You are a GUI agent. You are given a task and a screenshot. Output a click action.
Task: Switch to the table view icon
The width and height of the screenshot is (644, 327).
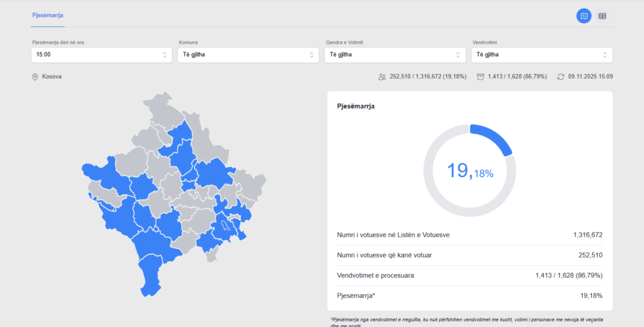tap(602, 16)
